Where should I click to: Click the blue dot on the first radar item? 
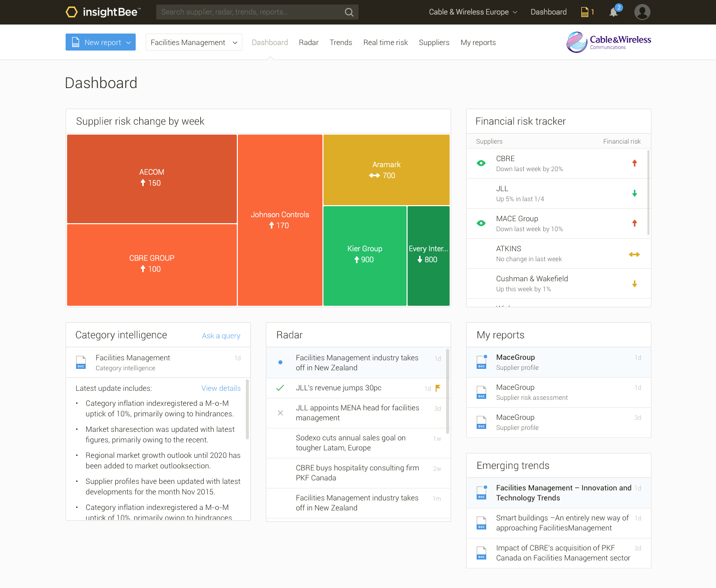(280, 362)
